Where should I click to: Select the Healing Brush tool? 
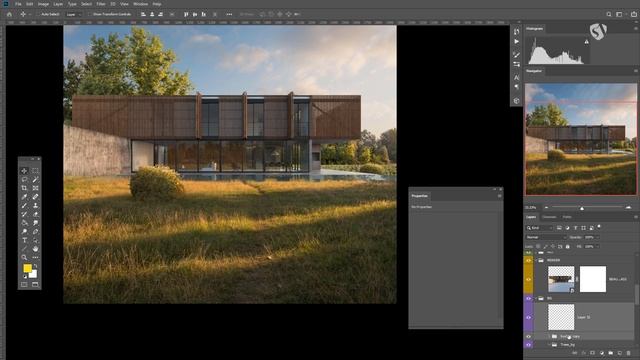35,197
